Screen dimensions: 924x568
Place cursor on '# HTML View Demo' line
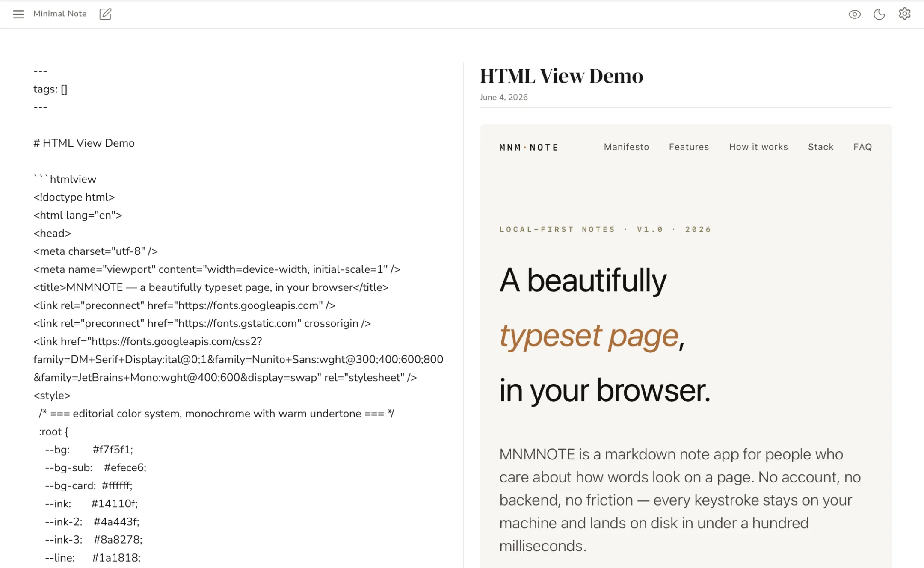coord(84,143)
